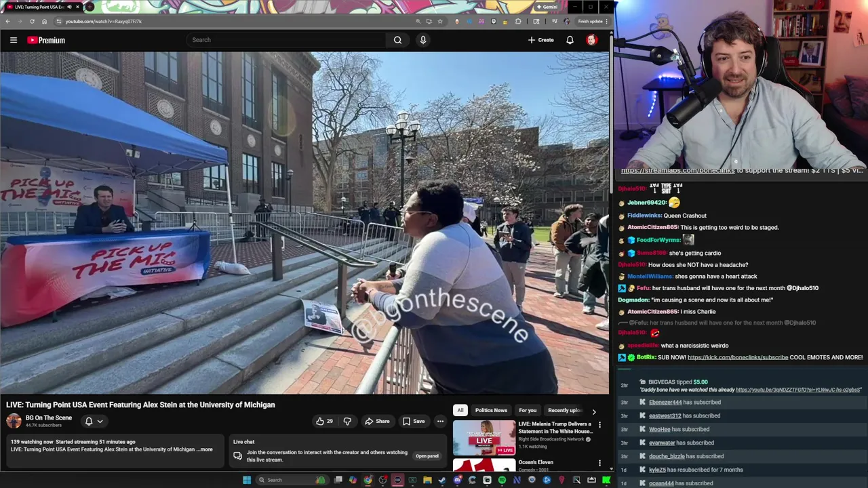Click "139 watching now" text
This screenshot has width=868, height=488.
pos(30,442)
